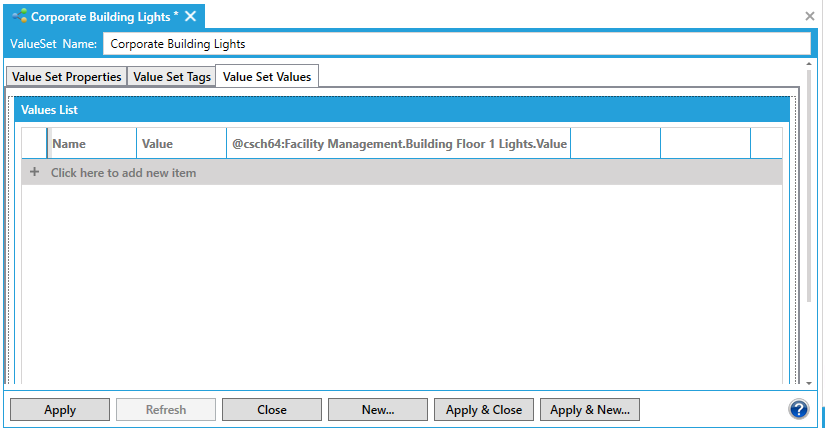825x429 pixels.
Task: Click the value set icon in tab header
Action: point(19,16)
